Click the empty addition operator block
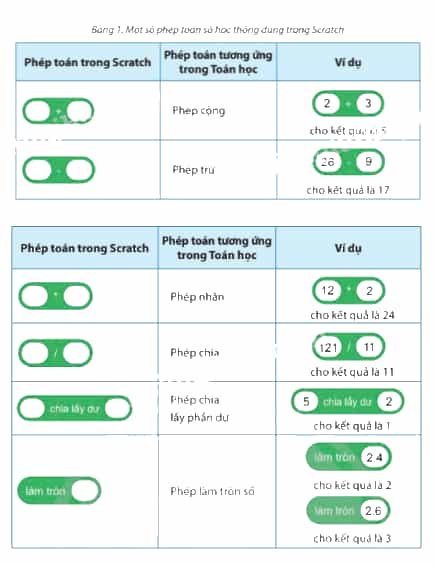Screen dimensions: 436x565 pyautogui.click(x=58, y=111)
